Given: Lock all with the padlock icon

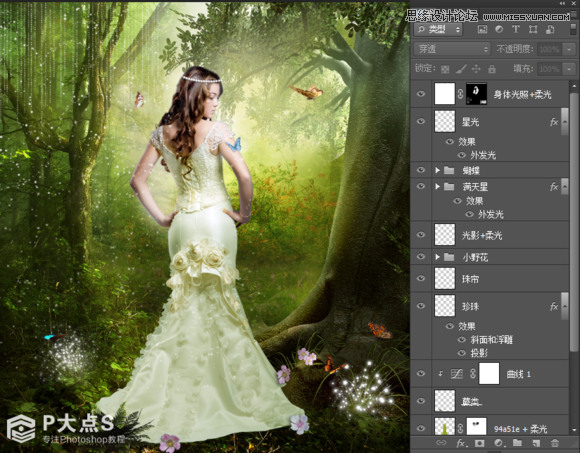Looking at the screenshot, I should (492, 69).
